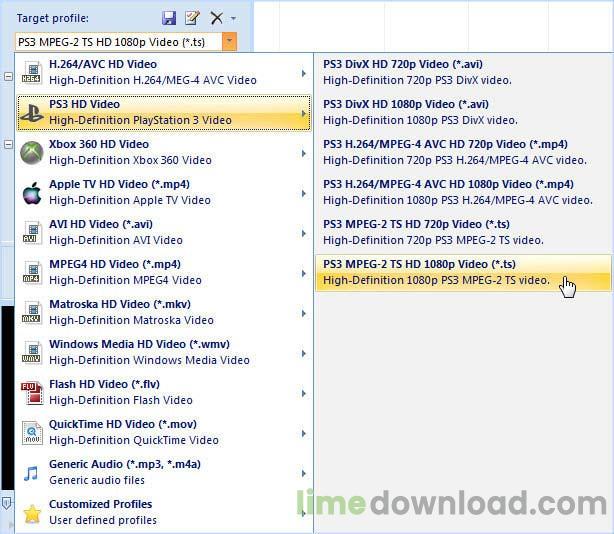Screen dimensions: 614x534
Task: Choose PS3 H.264/MPEG-4 AVC HD 720p Video
Action: pos(463,153)
